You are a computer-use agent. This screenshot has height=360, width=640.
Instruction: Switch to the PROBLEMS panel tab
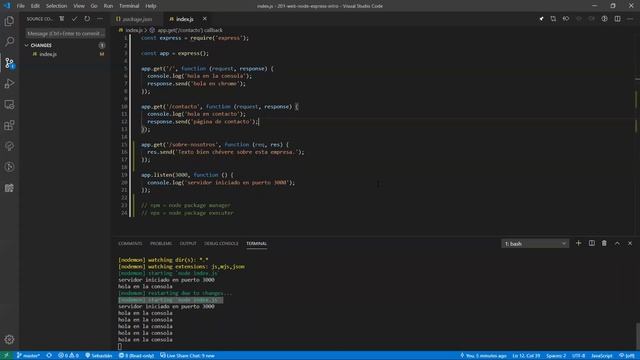(x=161, y=244)
